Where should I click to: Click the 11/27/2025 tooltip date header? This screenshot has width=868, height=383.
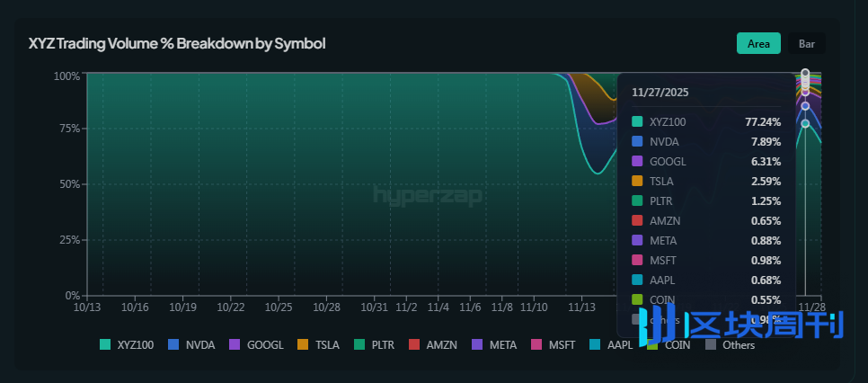pos(660,92)
